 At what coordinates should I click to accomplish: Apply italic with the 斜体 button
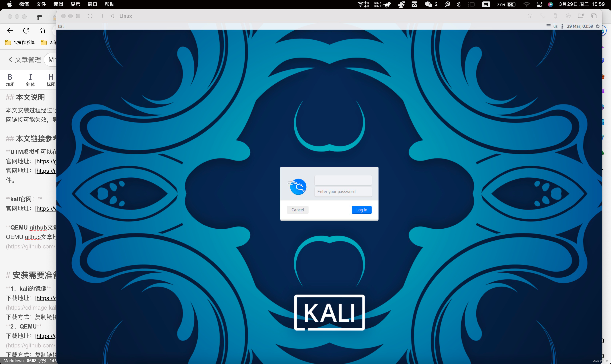pos(30,80)
